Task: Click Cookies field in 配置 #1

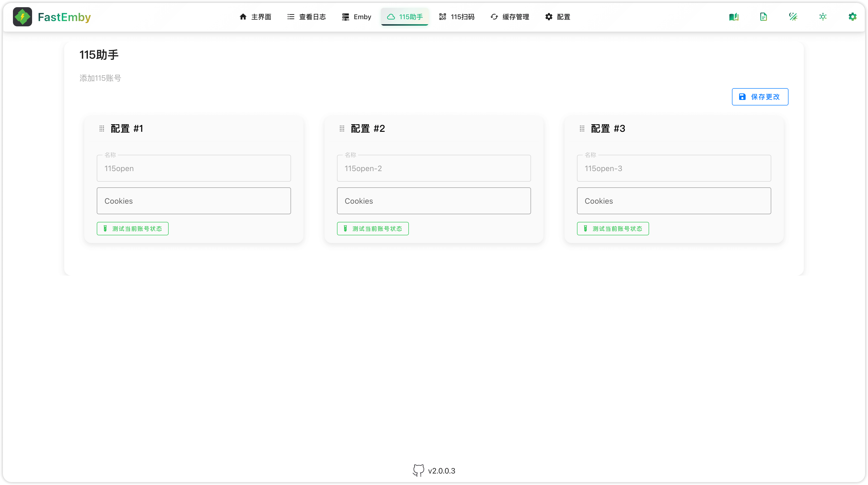Action: point(194,201)
